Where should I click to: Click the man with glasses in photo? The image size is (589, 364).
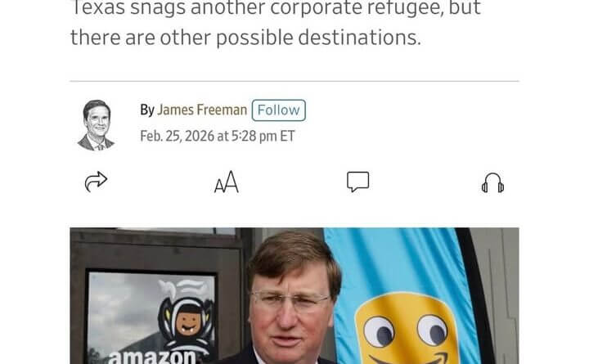(x=290, y=300)
